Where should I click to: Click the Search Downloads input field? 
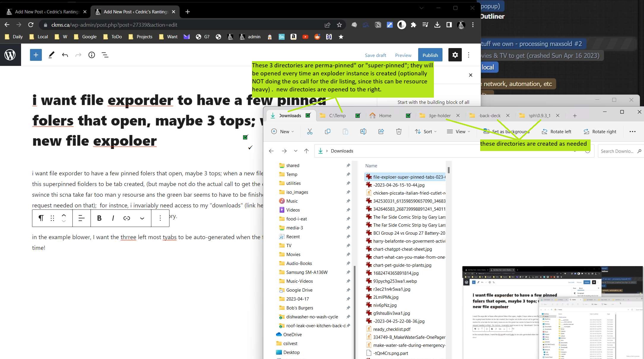[617, 151]
